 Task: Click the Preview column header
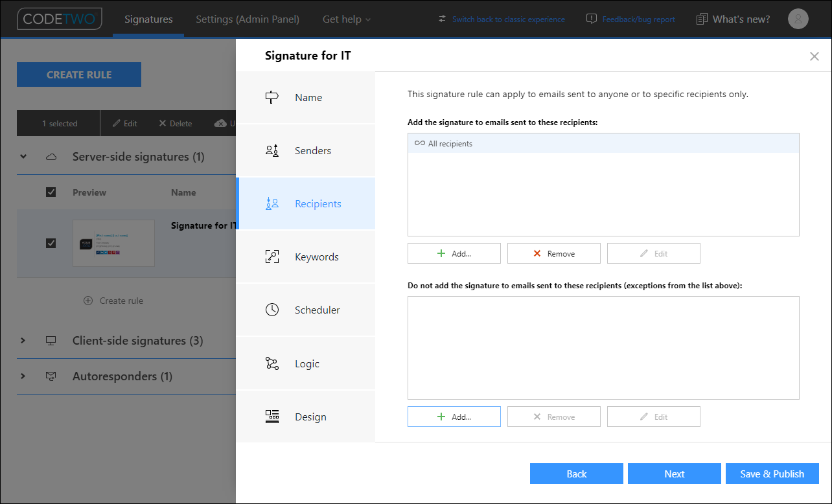89,192
